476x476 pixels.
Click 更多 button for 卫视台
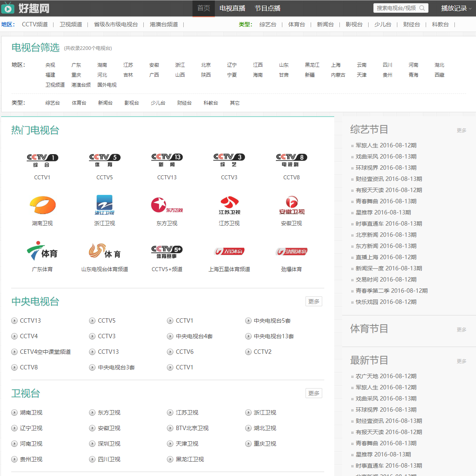[x=314, y=393]
